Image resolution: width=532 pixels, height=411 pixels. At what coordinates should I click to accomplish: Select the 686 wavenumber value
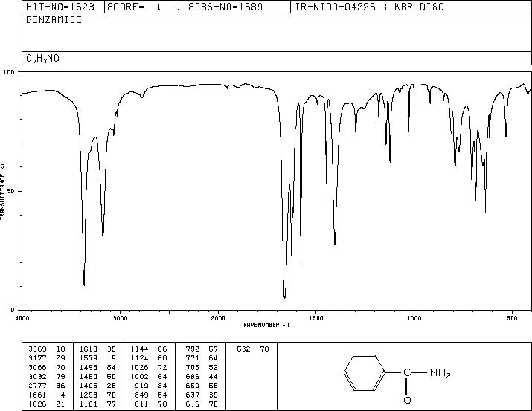tap(193, 376)
